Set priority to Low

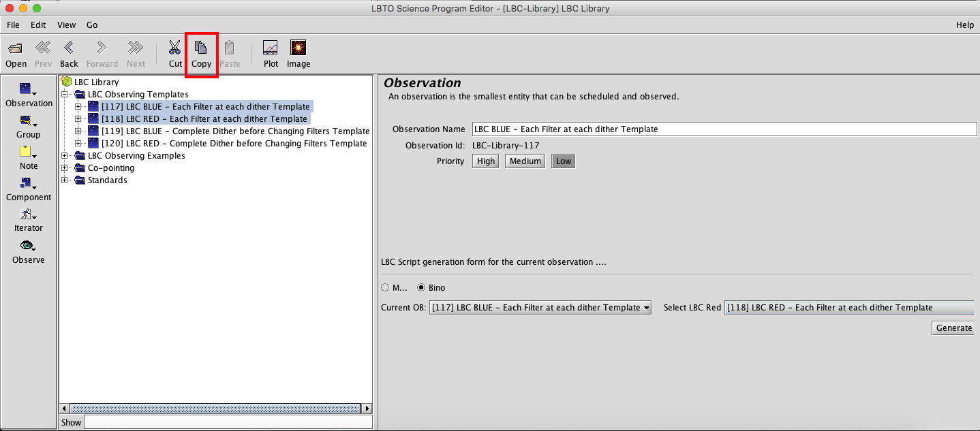click(563, 161)
